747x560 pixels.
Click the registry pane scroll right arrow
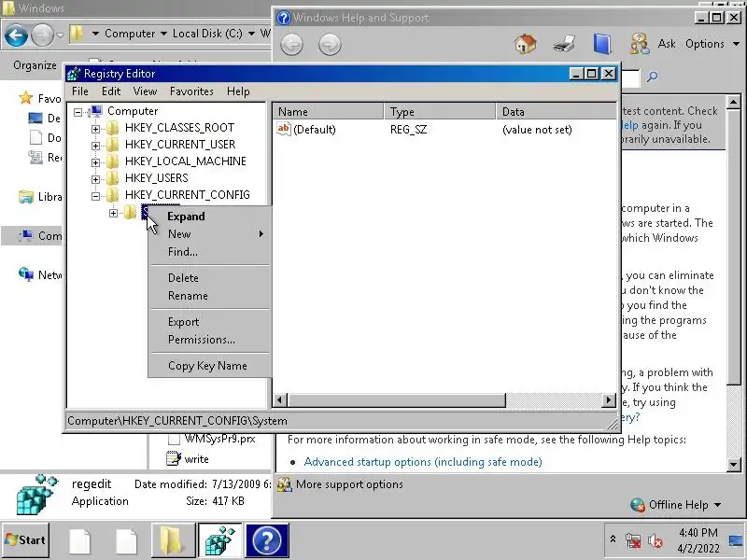click(609, 400)
